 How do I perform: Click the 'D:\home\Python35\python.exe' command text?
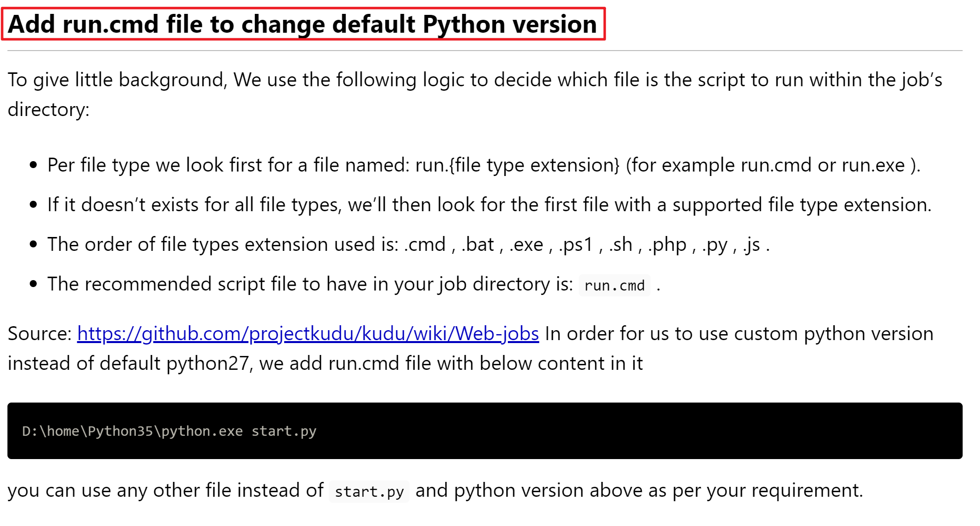tap(132, 431)
